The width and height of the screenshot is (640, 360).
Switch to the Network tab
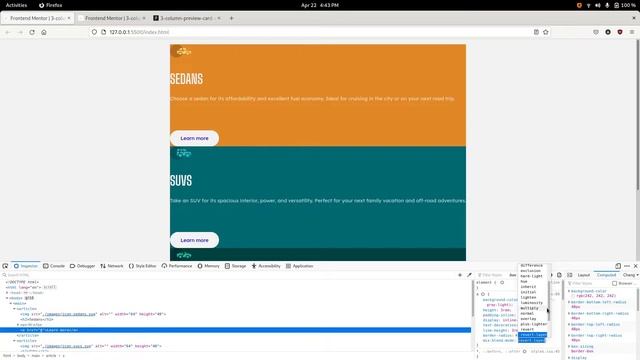pos(112,266)
